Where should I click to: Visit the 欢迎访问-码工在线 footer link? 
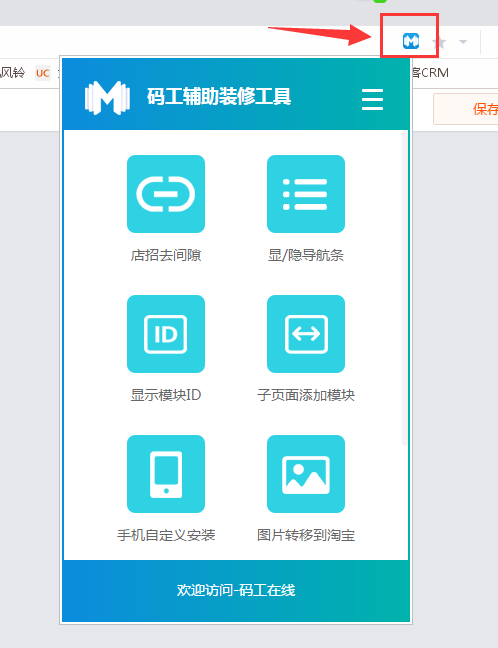(236, 590)
